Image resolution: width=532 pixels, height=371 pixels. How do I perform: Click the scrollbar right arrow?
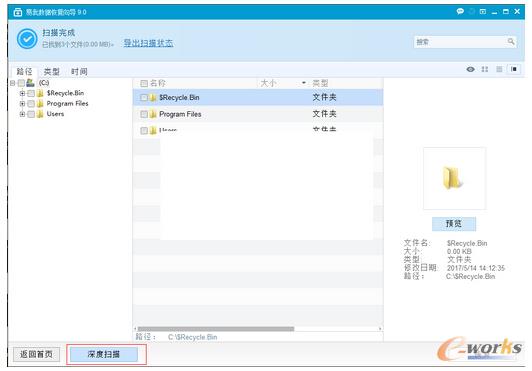380,329
